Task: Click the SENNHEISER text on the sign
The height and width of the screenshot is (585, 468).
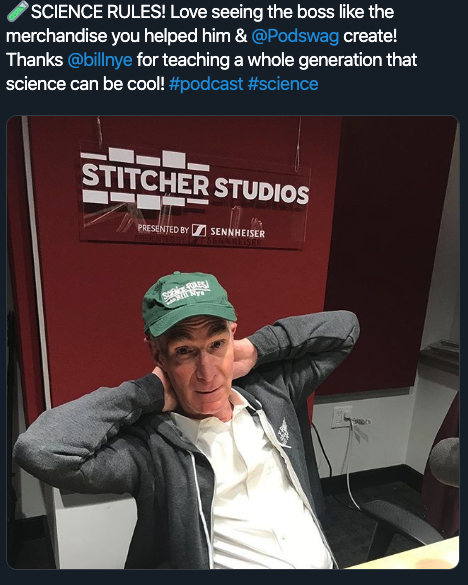Action: (x=238, y=232)
